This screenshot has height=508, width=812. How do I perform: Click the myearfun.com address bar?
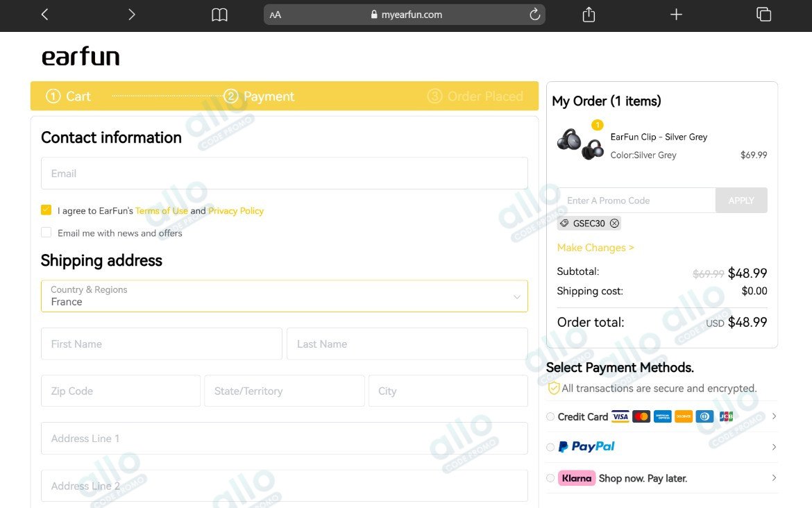405,15
